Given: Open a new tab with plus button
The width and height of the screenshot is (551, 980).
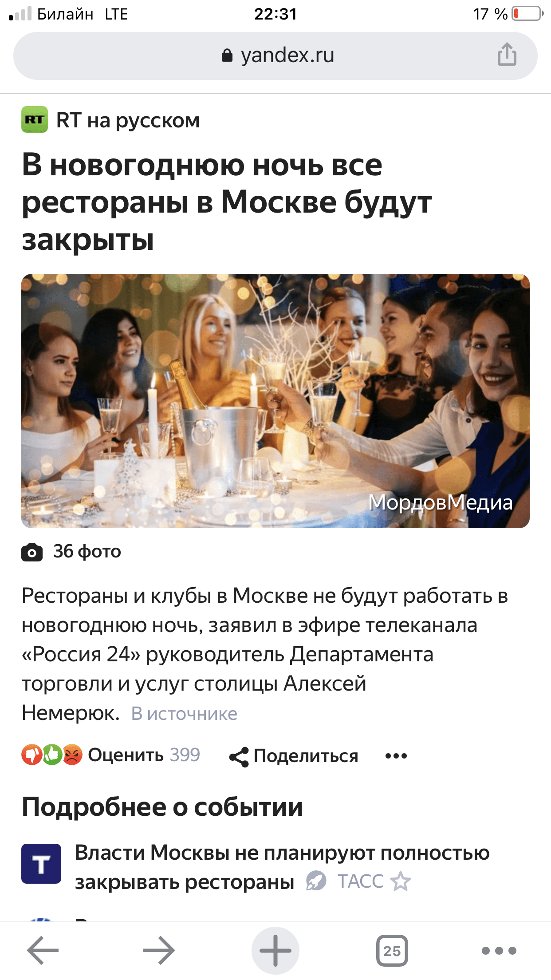Looking at the screenshot, I should tap(275, 950).
